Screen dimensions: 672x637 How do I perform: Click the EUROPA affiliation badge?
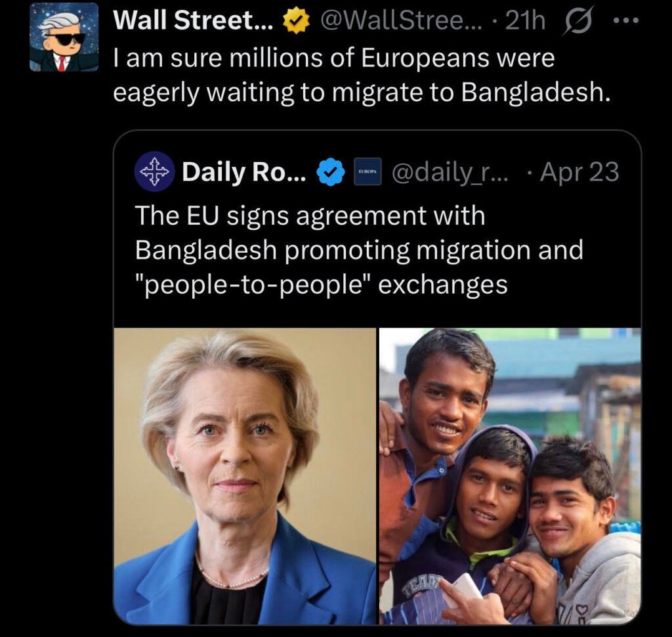[x=366, y=173]
